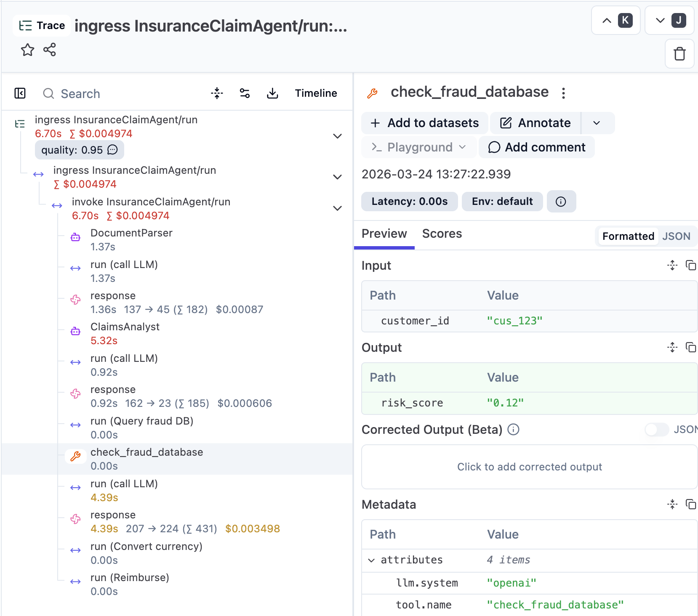Open the three-dot menu for check_fraud_database

tap(563, 93)
